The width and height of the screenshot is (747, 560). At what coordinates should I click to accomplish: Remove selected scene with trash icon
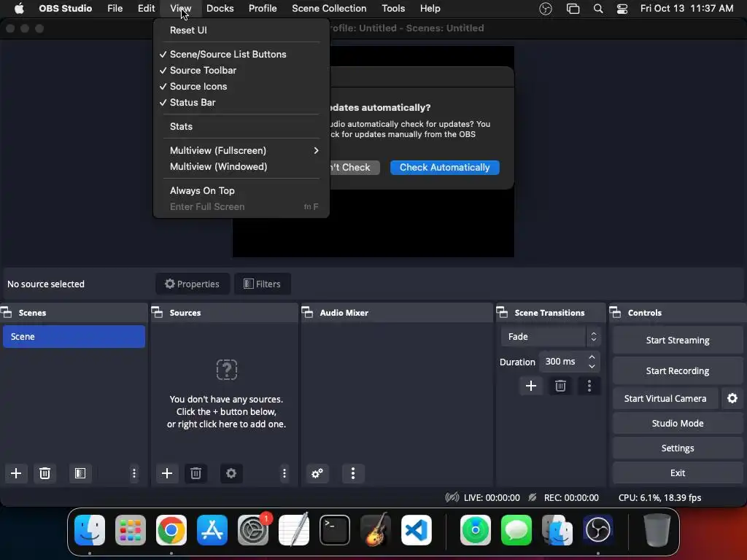pos(44,473)
